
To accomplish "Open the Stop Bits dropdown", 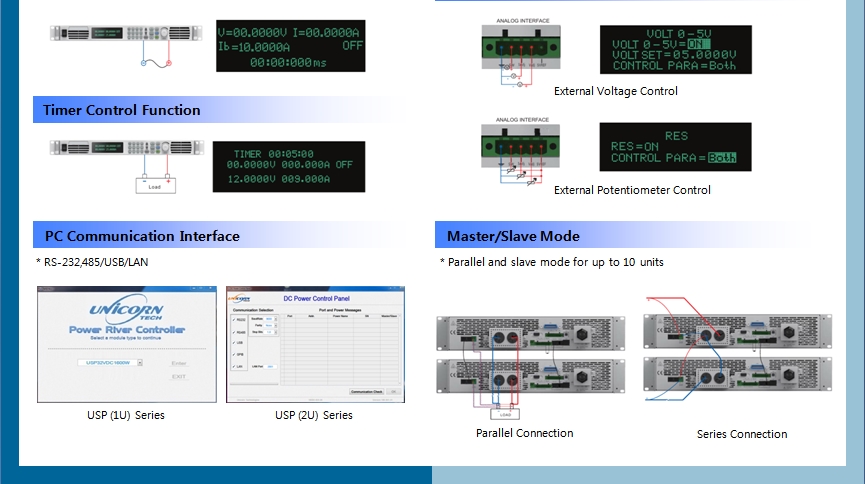I will point(270,332).
